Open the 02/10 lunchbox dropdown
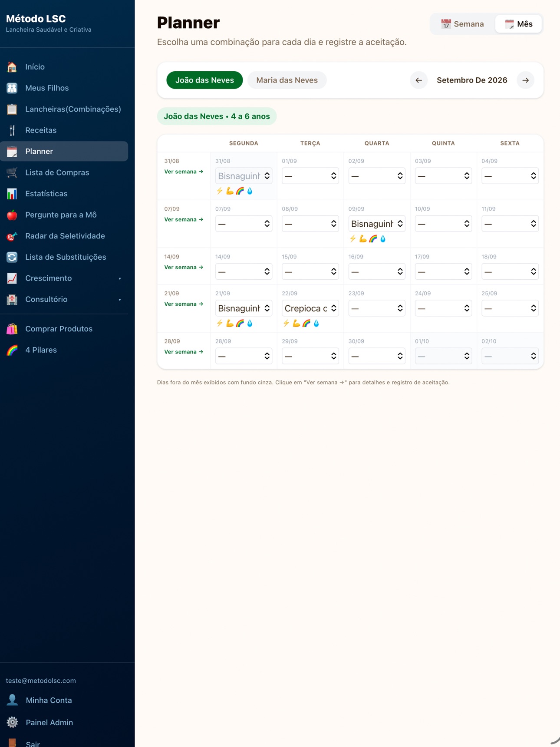This screenshot has width=560, height=747. click(510, 356)
